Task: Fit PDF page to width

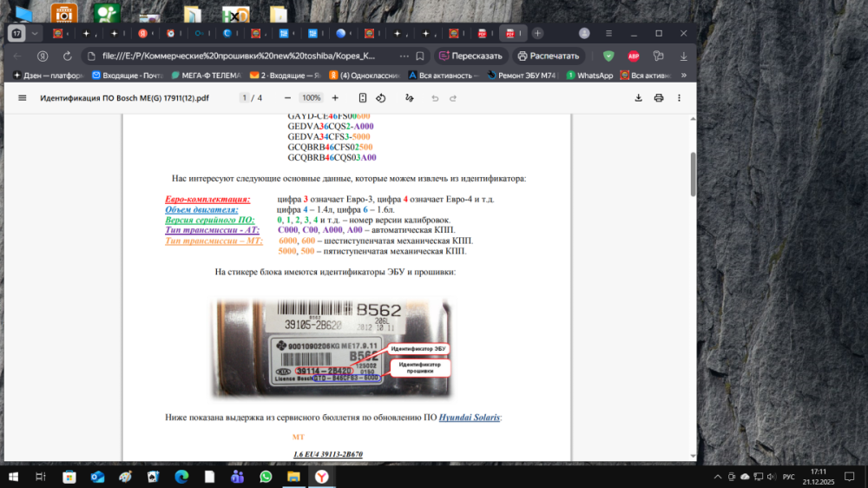Action: coord(363,98)
